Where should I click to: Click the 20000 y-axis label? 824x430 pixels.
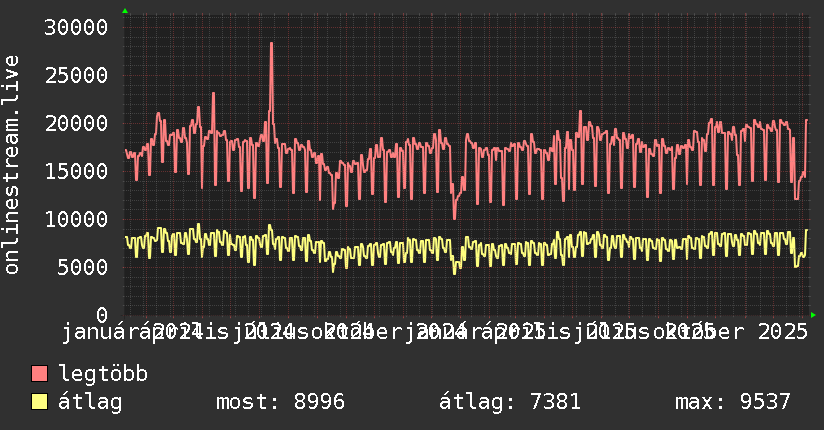76,124
